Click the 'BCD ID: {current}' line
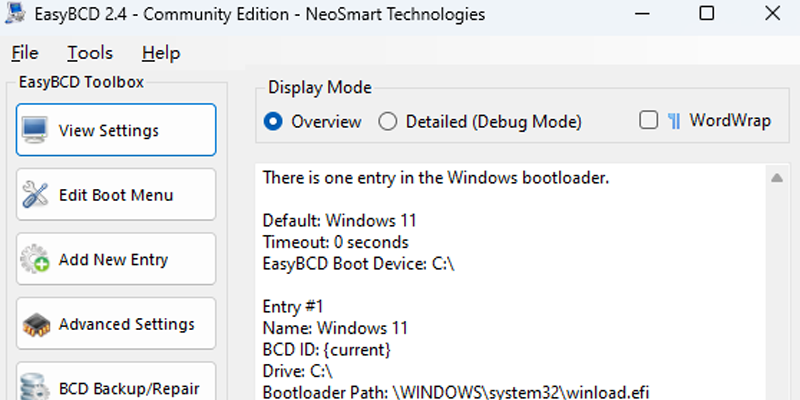Image resolution: width=800 pixels, height=400 pixels. (x=327, y=350)
